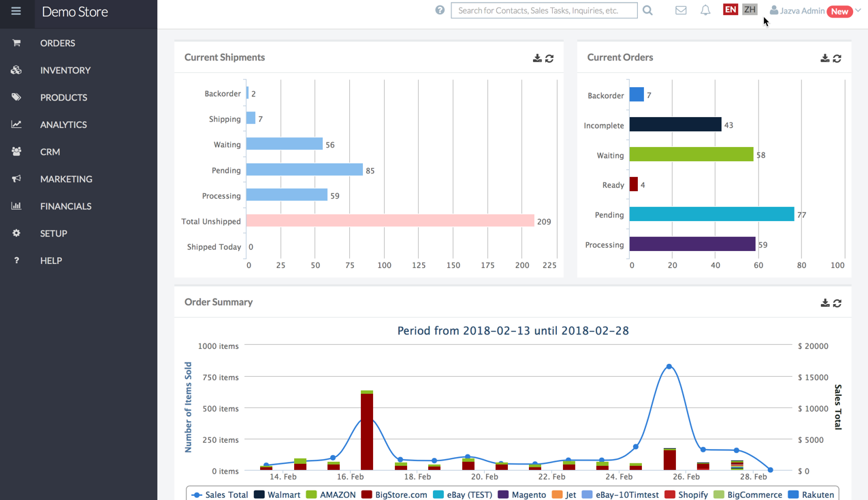Open the notifications bell
Viewport: 868px width, 500px height.
[x=705, y=10]
